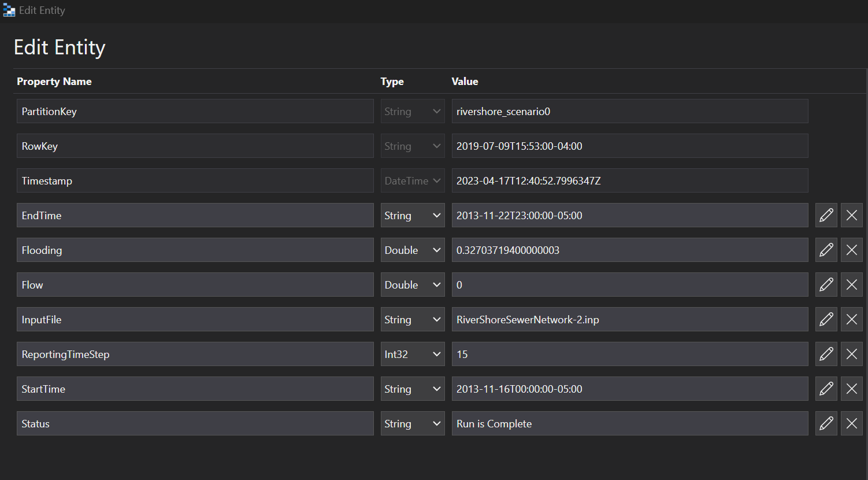Click the Property Name column header
The image size is (868, 480).
(x=54, y=82)
